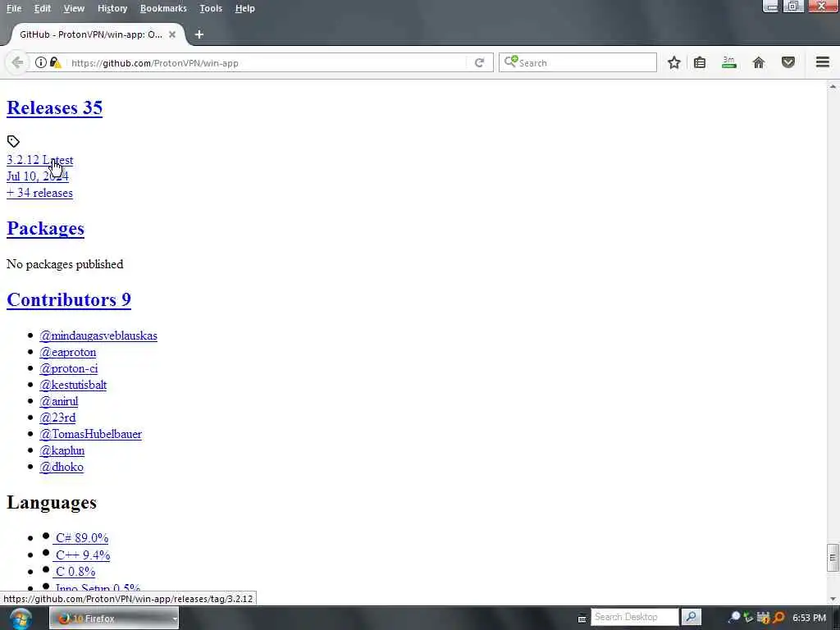This screenshot has width=840, height=630.
Task: Select the GitHub ProtonVPN/win-app tab
Action: 91,34
